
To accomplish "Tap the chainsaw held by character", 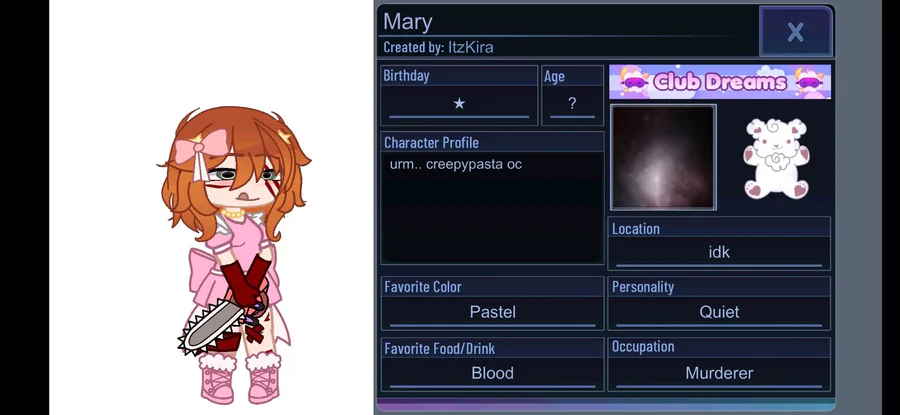I will click(x=214, y=327).
